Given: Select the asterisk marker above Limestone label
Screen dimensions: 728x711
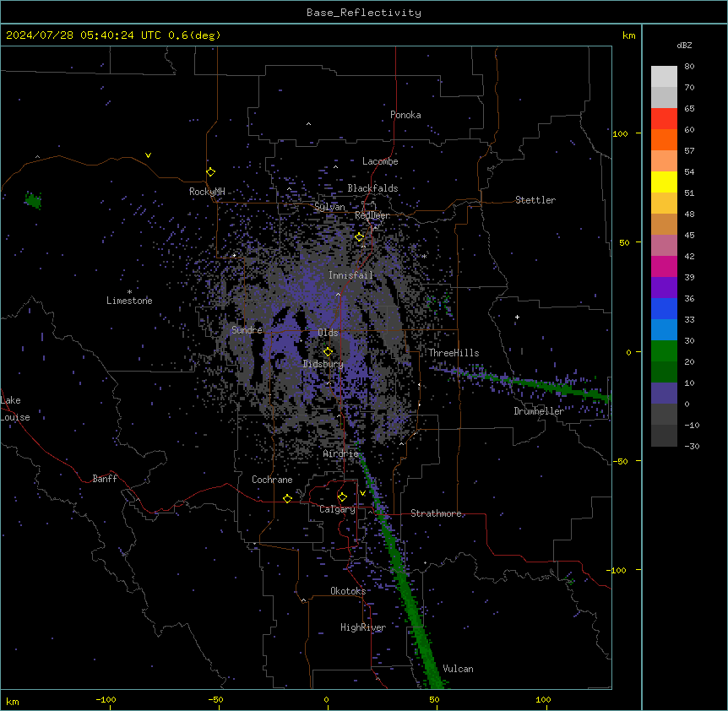Looking at the screenshot, I should point(129,292).
